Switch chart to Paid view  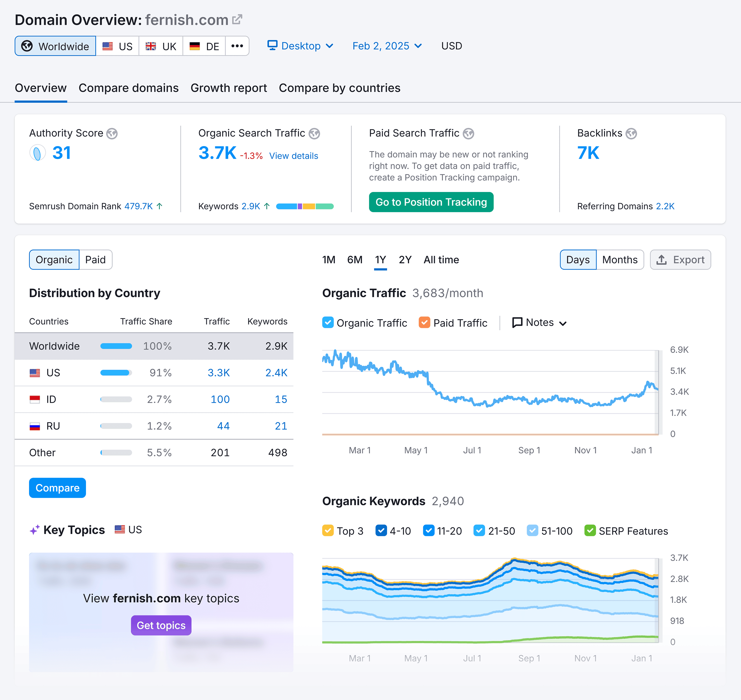[x=95, y=260]
